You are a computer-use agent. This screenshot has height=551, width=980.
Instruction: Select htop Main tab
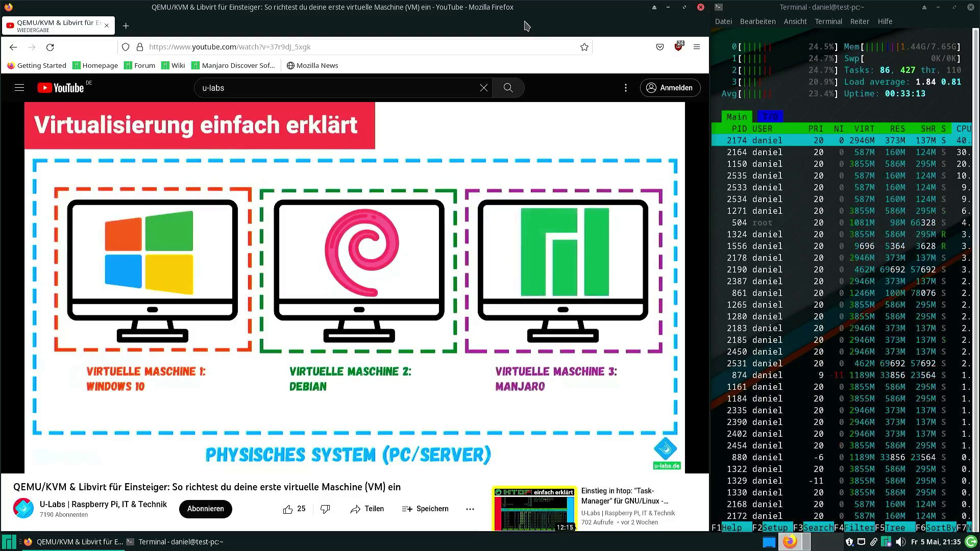pyautogui.click(x=737, y=117)
